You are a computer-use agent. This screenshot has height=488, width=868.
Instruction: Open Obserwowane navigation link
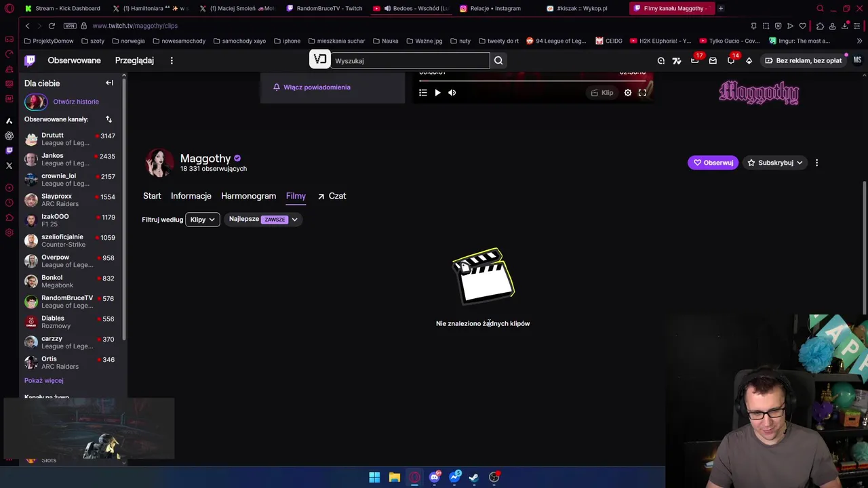tap(74, 60)
